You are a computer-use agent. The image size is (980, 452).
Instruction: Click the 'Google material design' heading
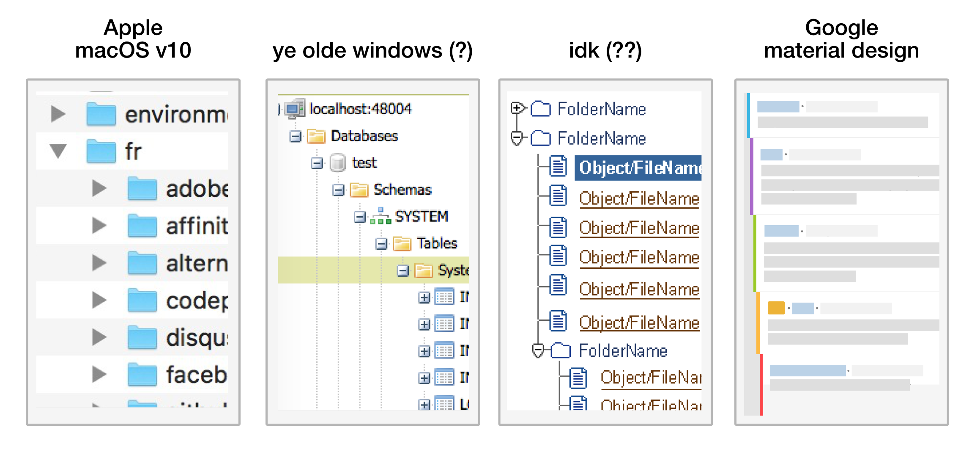pyautogui.click(x=841, y=39)
